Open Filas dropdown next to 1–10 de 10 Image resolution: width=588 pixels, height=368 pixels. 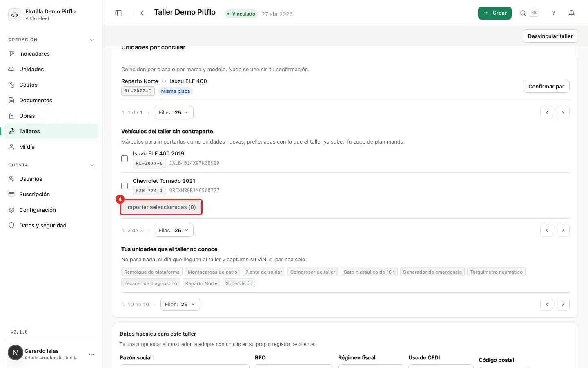click(x=180, y=304)
